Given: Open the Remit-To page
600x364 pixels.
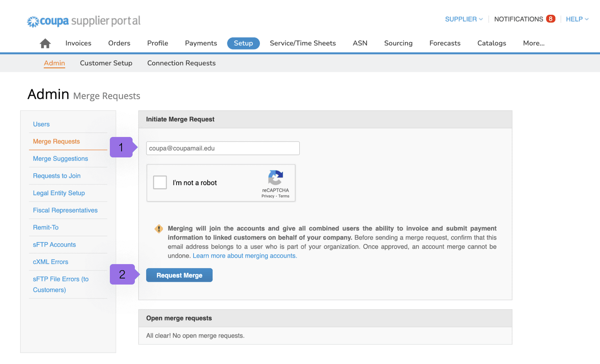Looking at the screenshot, I should [46, 227].
